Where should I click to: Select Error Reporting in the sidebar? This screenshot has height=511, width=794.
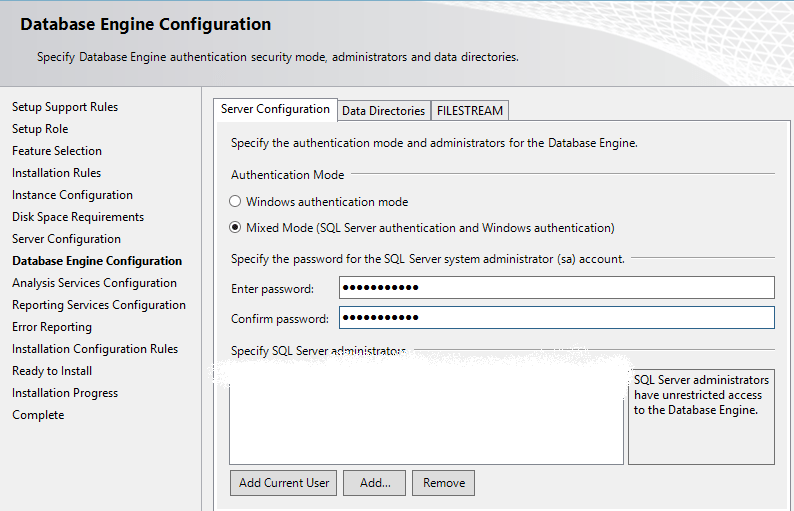pos(52,327)
